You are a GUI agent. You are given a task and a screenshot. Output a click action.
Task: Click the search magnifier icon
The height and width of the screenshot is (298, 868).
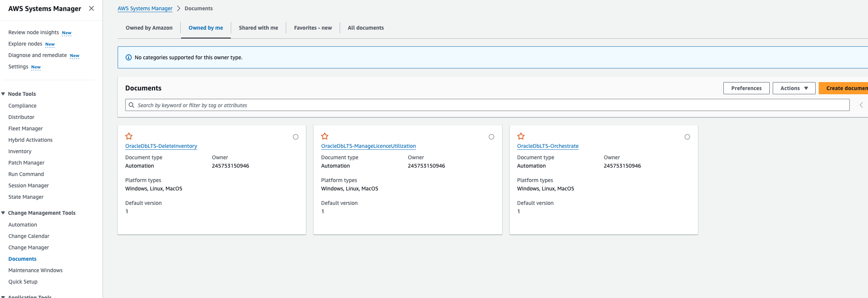coord(131,105)
